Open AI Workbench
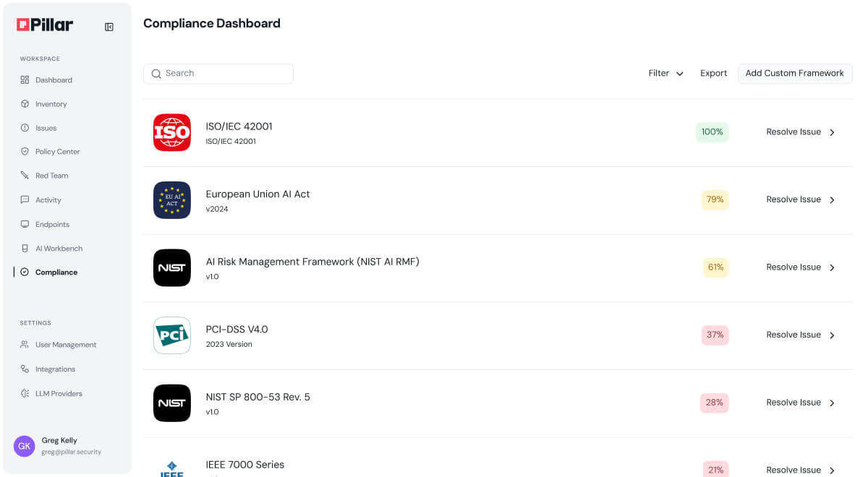The image size is (868, 477). (59, 249)
